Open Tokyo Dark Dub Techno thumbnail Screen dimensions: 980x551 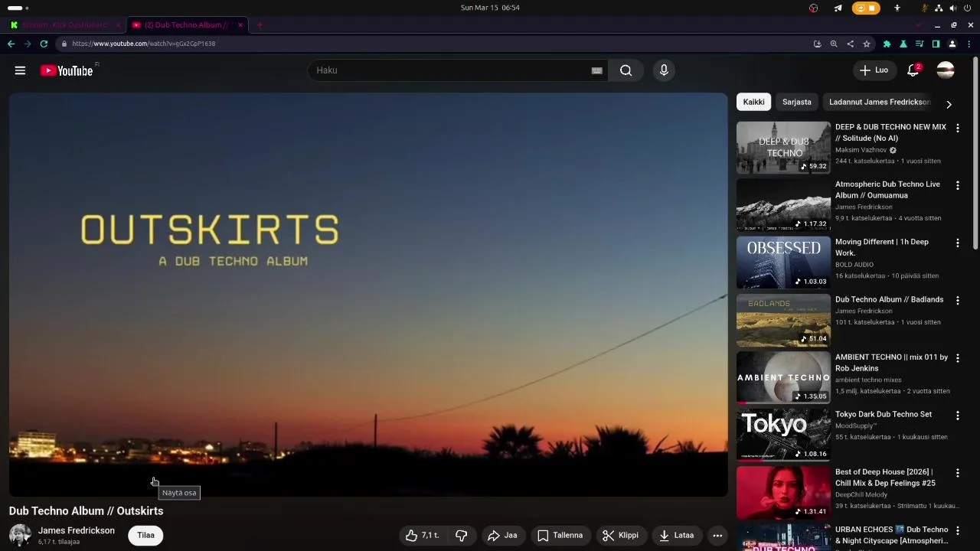tap(783, 435)
